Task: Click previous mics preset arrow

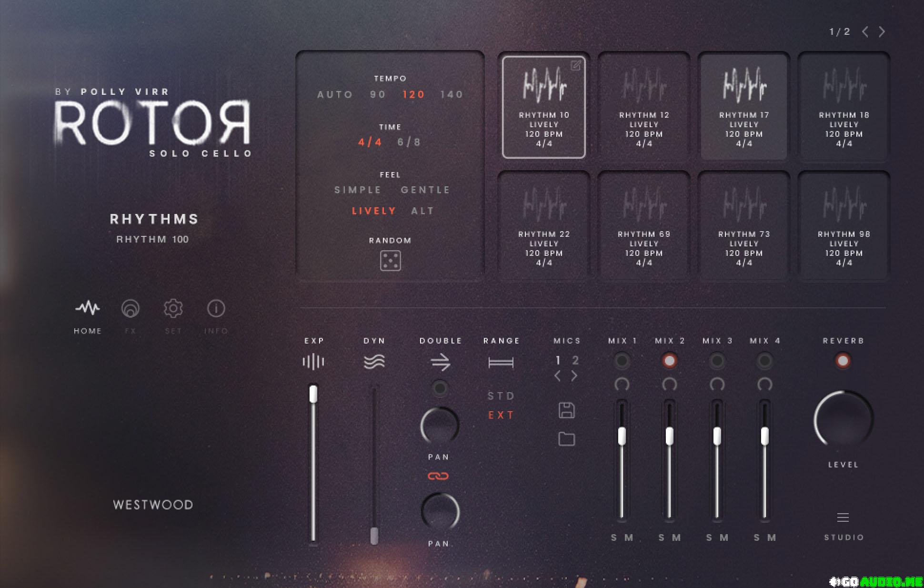Action: (558, 376)
